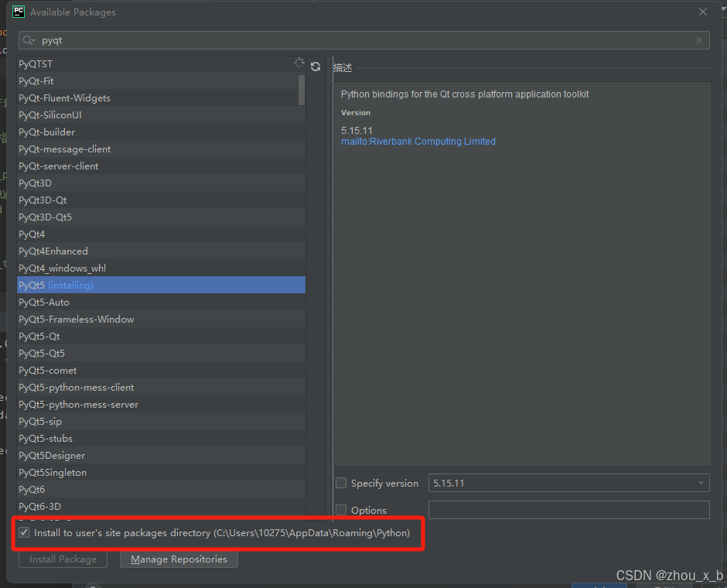The image size is (727, 588).
Task: Select the PyQt4Enhanced package
Action: (x=161, y=251)
